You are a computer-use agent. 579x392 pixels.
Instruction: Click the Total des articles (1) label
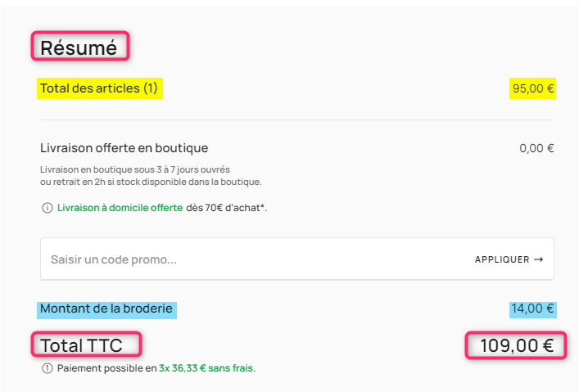(99, 88)
